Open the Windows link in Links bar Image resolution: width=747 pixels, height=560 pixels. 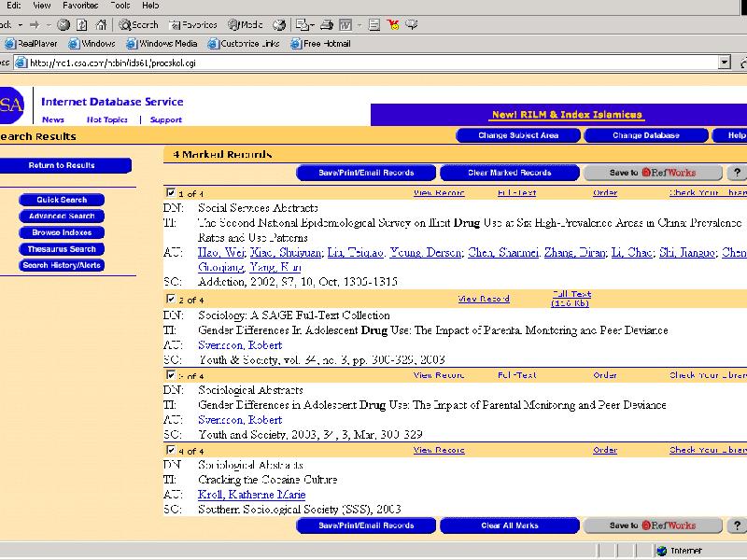click(92, 44)
